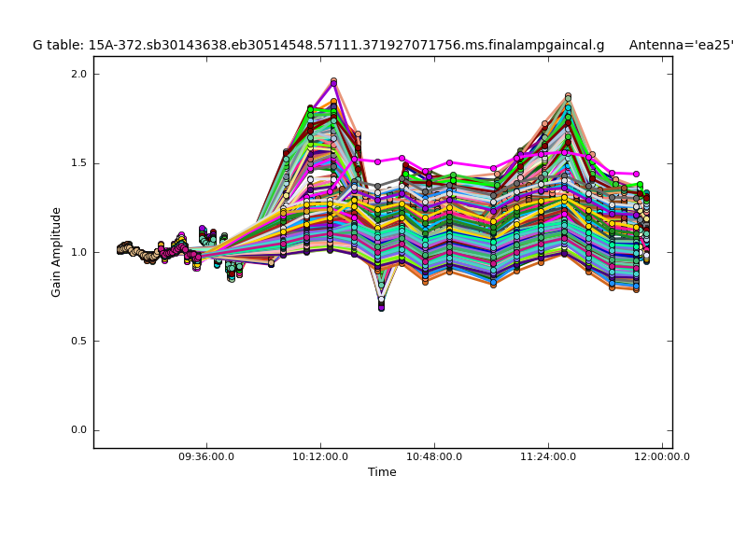Select the lowest orange point at right end
The height and width of the screenshot is (560, 747).
coord(636,289)
